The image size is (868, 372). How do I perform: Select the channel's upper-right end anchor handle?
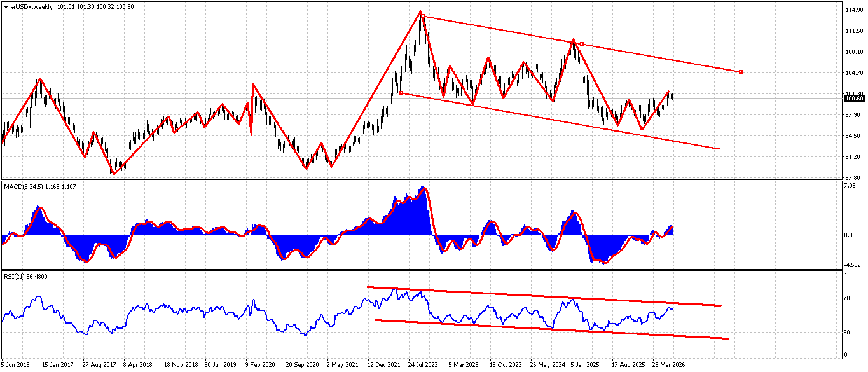pyautogui.click(x=741, y=71)
